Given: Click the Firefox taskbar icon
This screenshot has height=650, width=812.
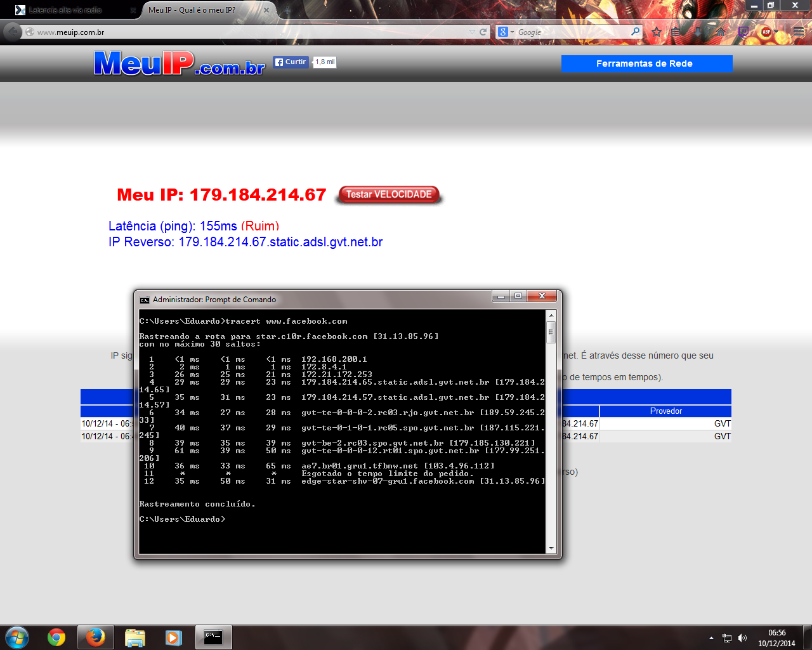Looking at the screenshot, I should click(96, 637).
